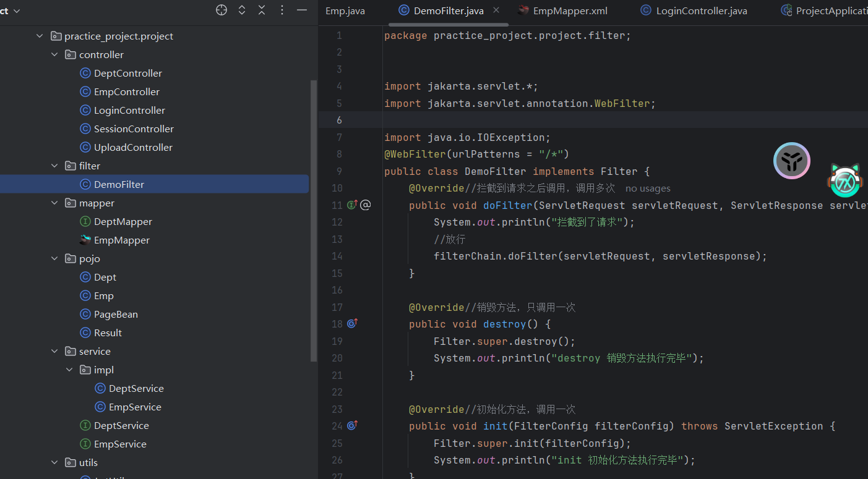Click the Expand All icon in project toolbar
The image size is (868, 479).
(x=242, y=10)
